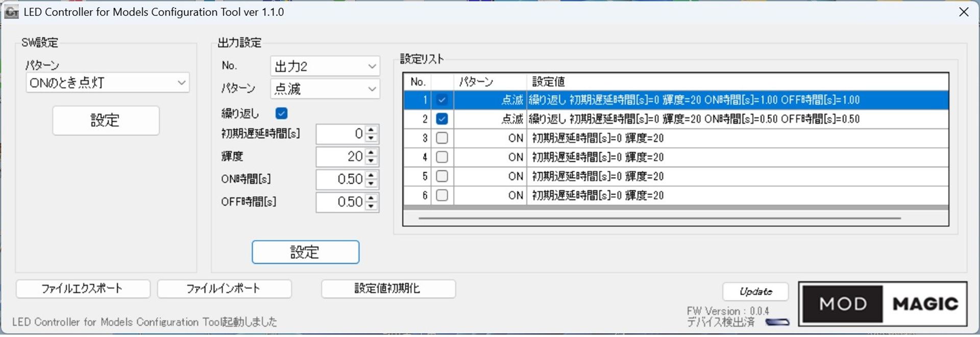Select the ON pattern cell in row 4
980x337 pixels.
[x=490, y=157]
